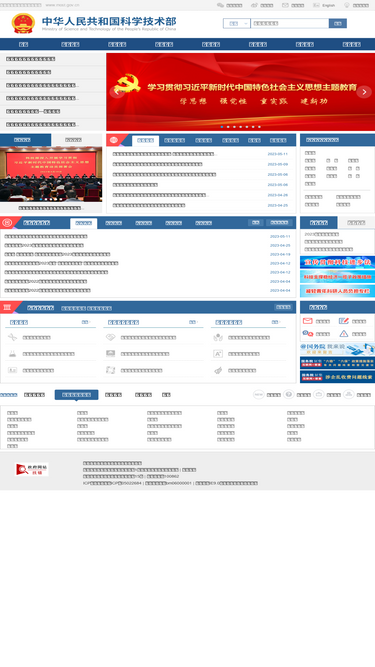Click the circular NEW badge icon

click(259, 394)
